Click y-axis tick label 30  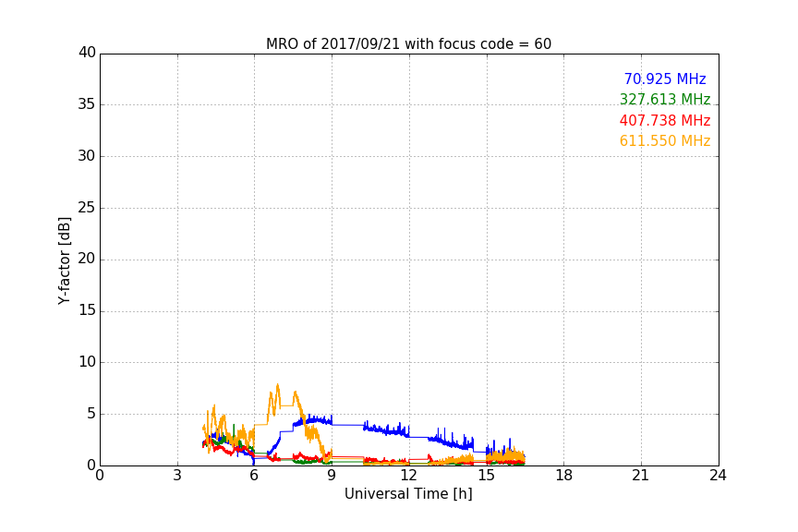(87, 156)
